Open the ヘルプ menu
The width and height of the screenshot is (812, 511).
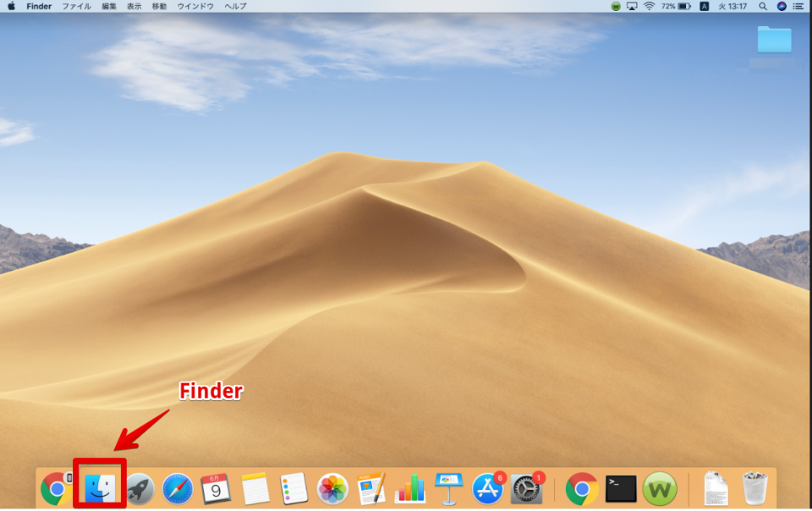tap(235, 6)
